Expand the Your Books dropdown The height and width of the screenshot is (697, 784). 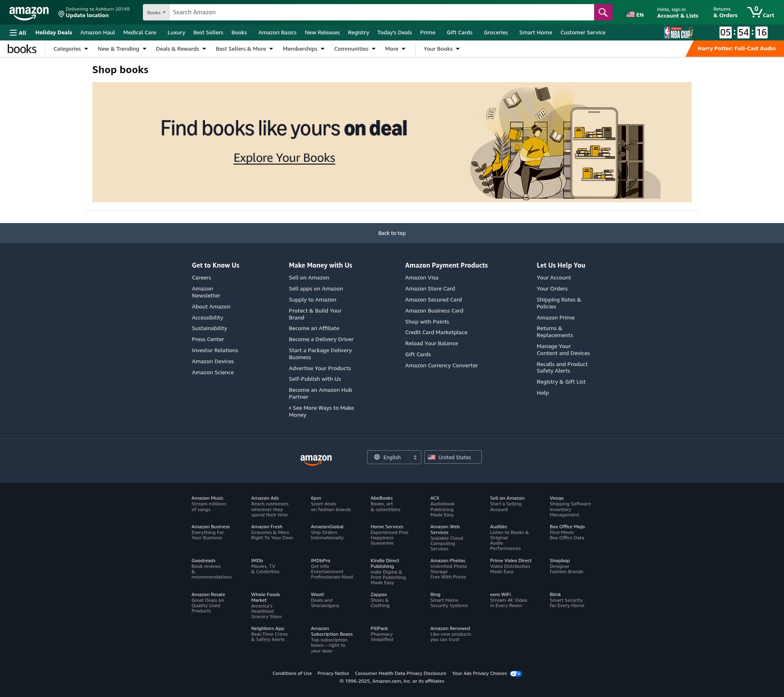tap(441, 49)
